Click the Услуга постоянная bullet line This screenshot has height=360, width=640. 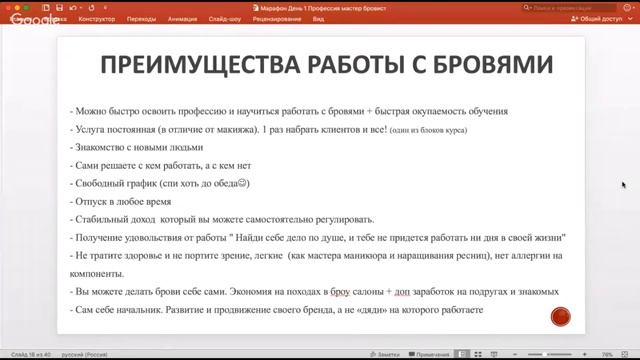tap(268, 129)
